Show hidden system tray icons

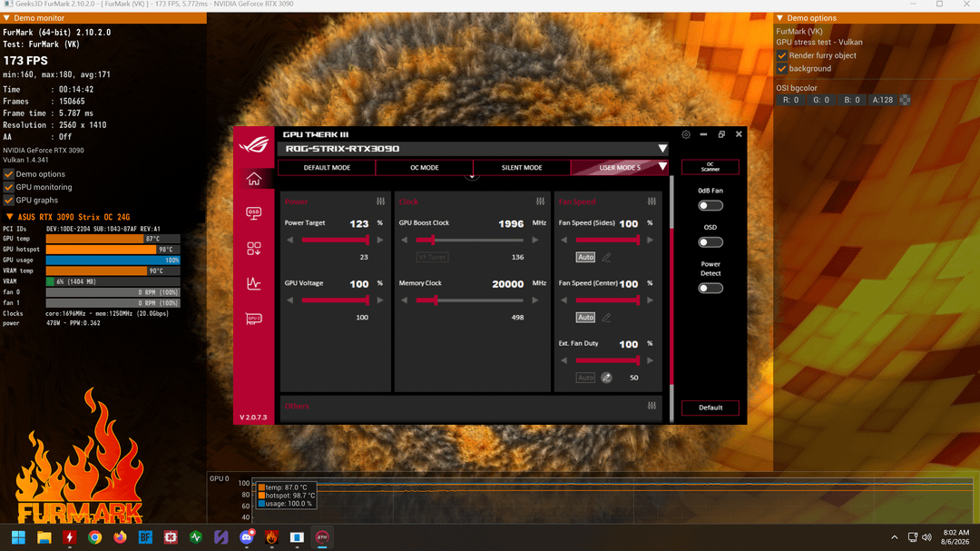[895, 537]
